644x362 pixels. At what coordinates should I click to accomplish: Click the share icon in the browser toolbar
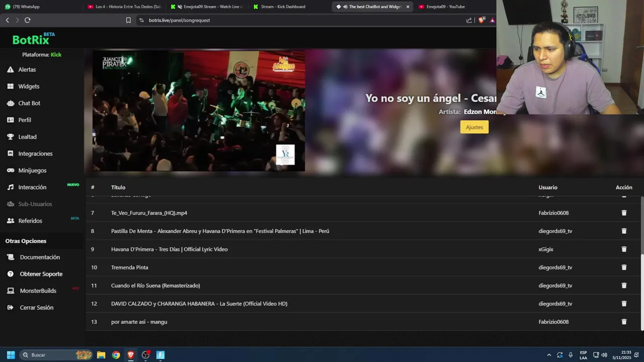tap(469, 20)
